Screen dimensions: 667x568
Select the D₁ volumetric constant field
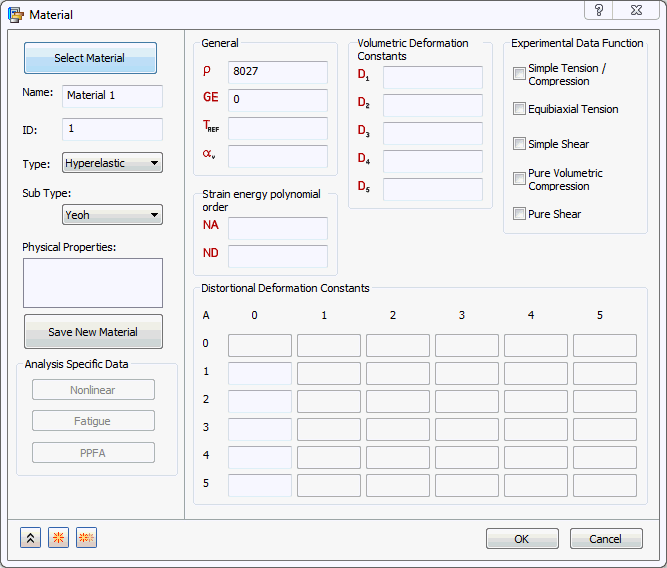[x=432, y=77]
